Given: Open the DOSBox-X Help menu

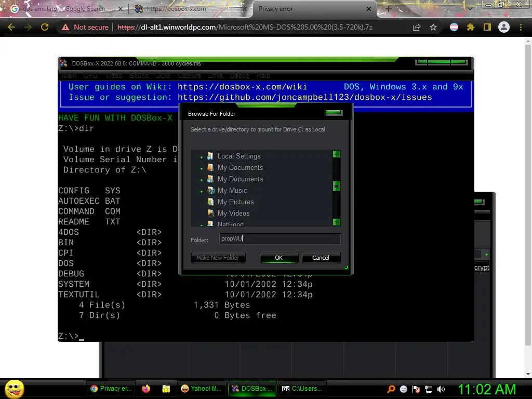Looking at the screenshot, I should tap(263, 75).
